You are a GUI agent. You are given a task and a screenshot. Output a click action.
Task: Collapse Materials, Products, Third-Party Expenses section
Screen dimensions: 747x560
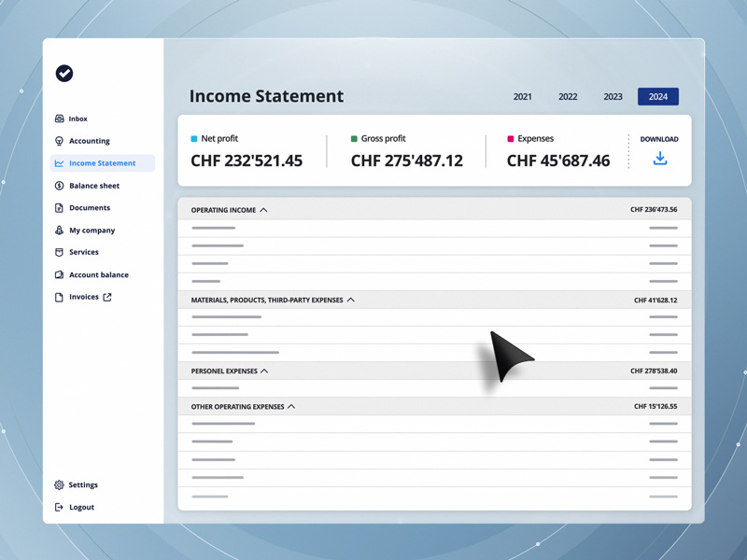[351, 300]
